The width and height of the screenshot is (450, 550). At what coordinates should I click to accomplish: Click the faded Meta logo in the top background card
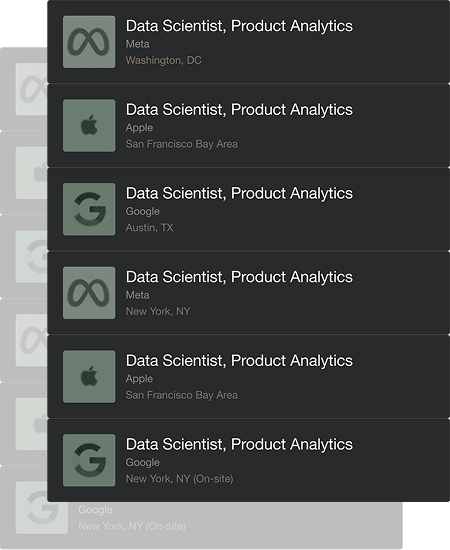(32, 89)
